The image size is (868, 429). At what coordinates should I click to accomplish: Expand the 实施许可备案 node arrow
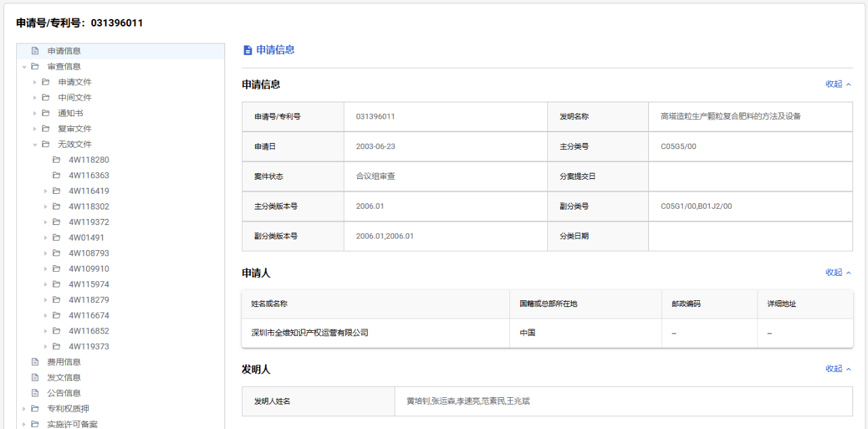pos(24,424)
